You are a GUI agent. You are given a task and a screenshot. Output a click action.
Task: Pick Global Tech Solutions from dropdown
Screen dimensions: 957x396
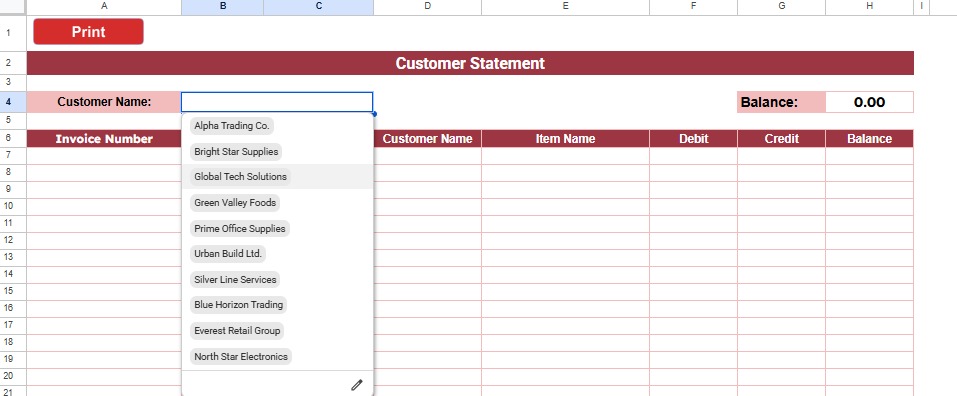pyautogui.click(x=240, y=176)
